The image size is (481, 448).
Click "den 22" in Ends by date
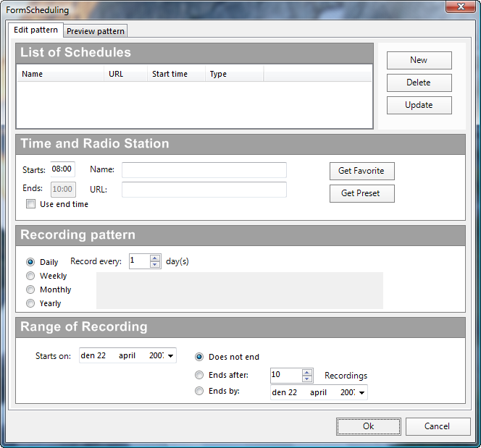tap(285, 392)
